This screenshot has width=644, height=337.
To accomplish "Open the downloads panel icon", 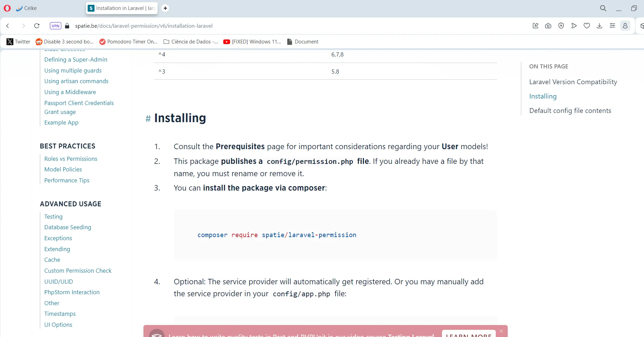I will tap(599, 26).
